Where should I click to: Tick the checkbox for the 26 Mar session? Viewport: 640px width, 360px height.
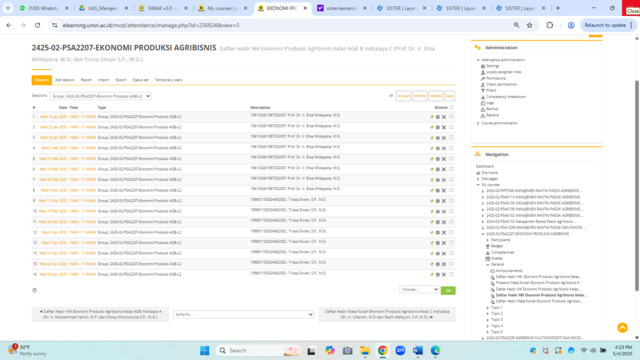pyautogui.click(x=451, y=222)
